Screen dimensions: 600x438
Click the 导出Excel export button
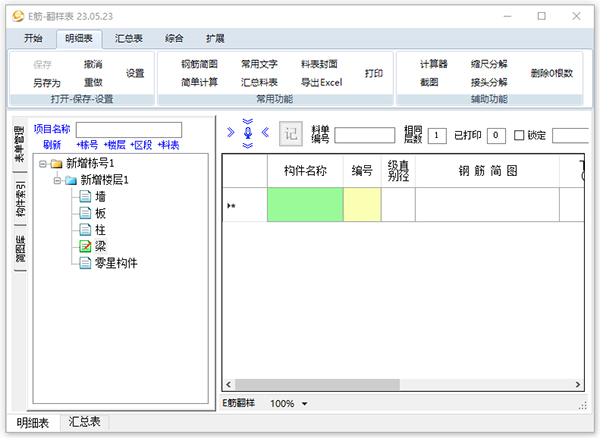(x=321, y=83)
